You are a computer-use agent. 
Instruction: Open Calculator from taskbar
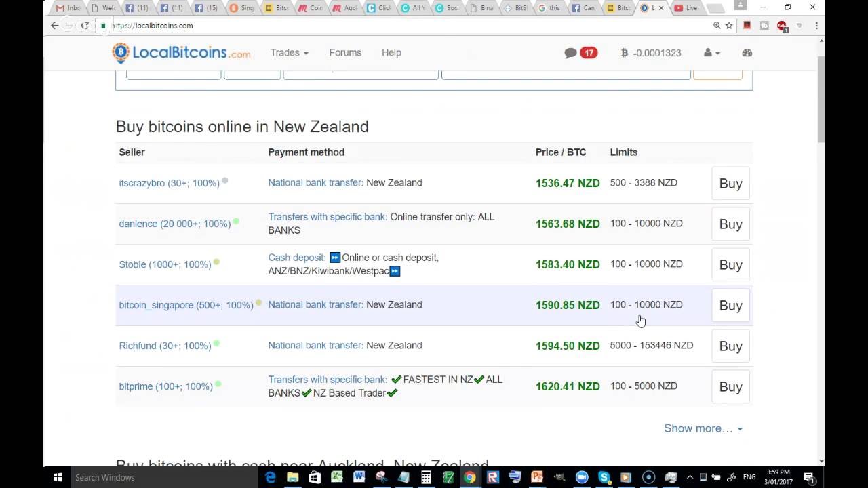426,477
